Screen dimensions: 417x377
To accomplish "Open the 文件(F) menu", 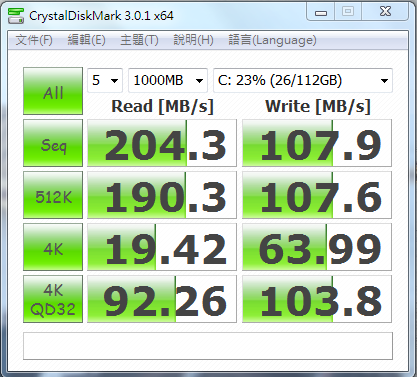I will 34,40.
